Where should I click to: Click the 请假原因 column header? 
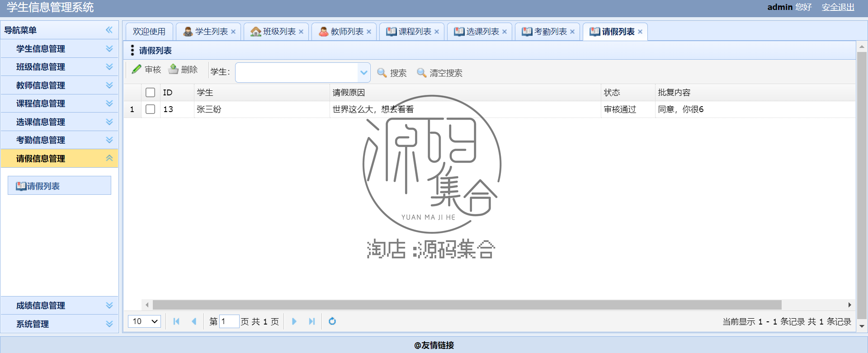click(465, 93)
